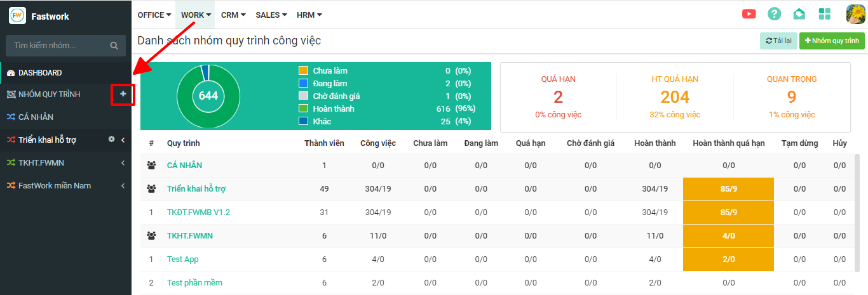Viewport: 868px width, 295px height.
Task: Click the plus icon beside NHÓM QUY TRÌNH
Action: (x=123, y=94)
